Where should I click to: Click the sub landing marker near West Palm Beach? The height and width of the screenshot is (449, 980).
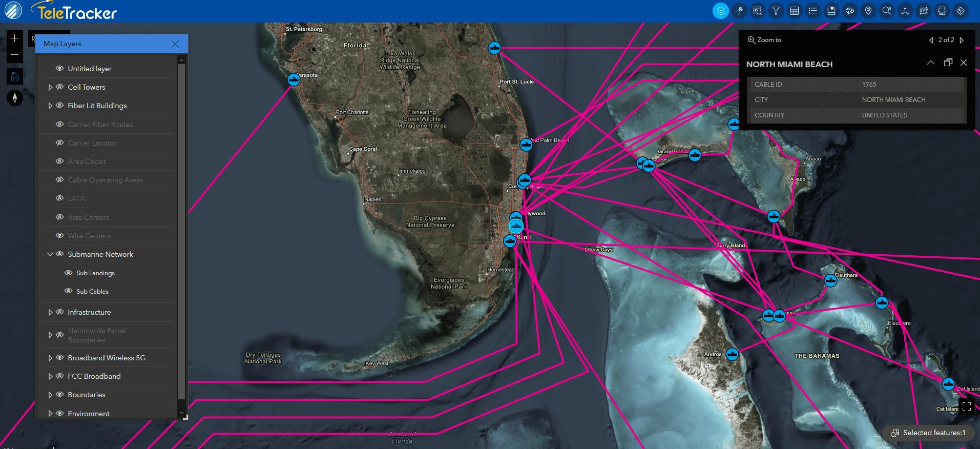tap(526, 145)
